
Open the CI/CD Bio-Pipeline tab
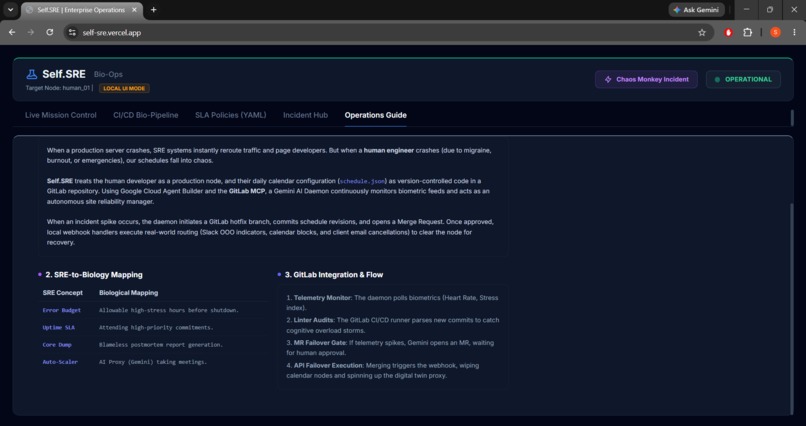point(145,115)
